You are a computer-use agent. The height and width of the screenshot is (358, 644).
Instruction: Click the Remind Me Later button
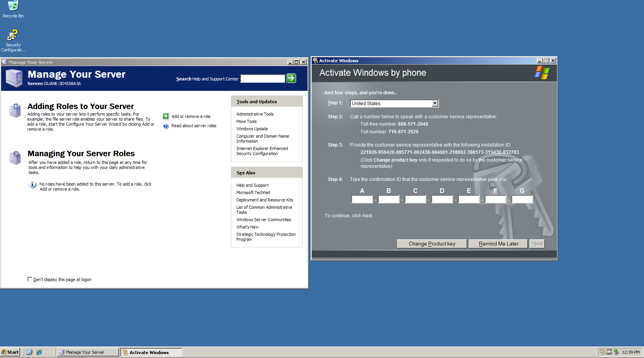(x=498, y=244)
